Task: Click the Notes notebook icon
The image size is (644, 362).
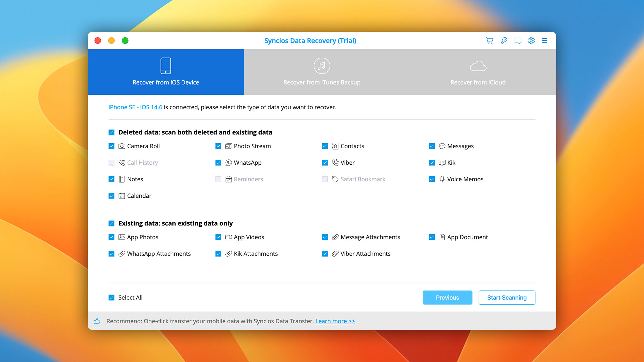Action: click(x=122, y=179)
